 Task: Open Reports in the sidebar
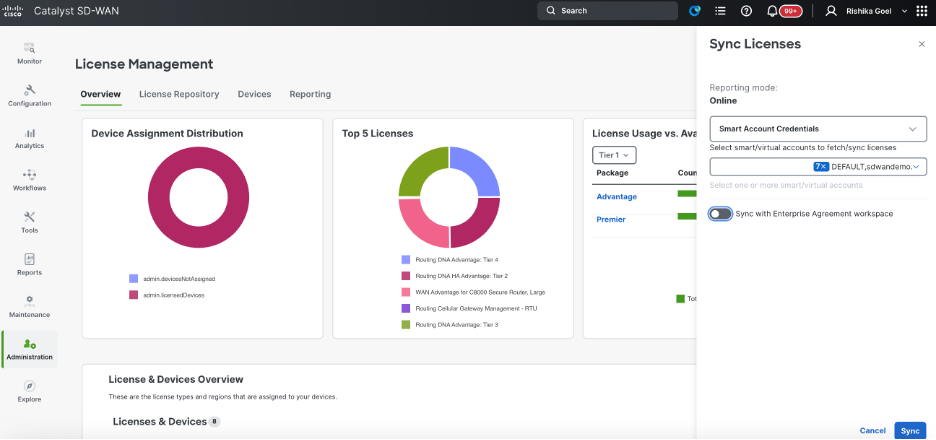(29, 264)
